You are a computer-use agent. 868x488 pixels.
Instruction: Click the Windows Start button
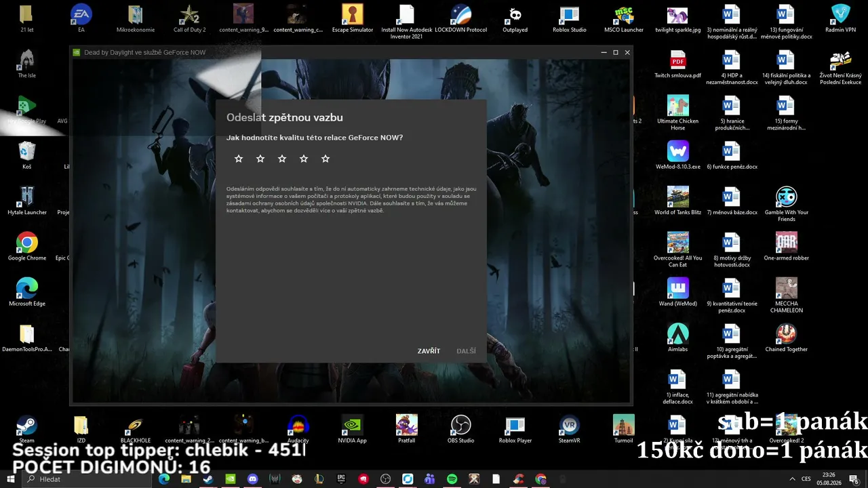pyautogui.click(x=10, y=479)
